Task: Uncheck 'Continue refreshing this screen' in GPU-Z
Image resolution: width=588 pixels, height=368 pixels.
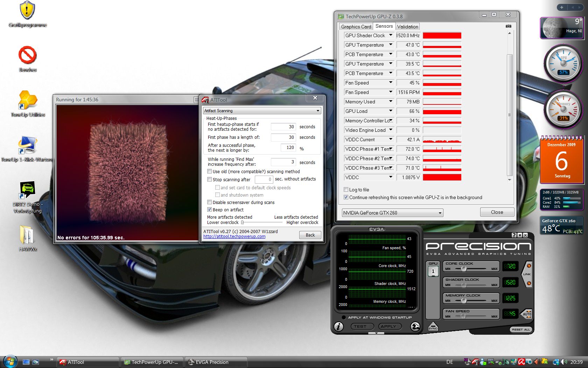Action: coord(346,197)
